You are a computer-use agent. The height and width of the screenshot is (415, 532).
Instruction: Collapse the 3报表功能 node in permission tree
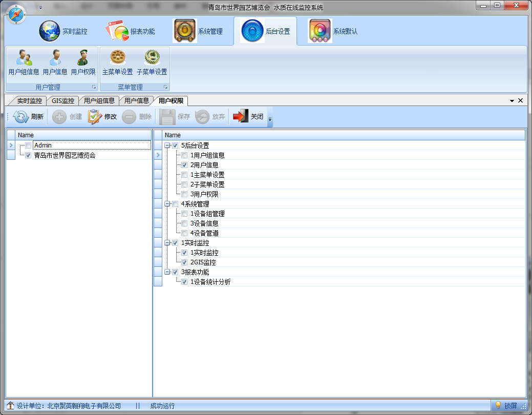167,272
